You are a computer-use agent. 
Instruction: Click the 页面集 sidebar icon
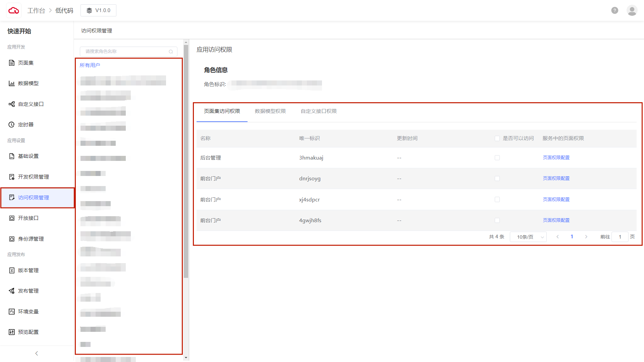tap(12, 63)
